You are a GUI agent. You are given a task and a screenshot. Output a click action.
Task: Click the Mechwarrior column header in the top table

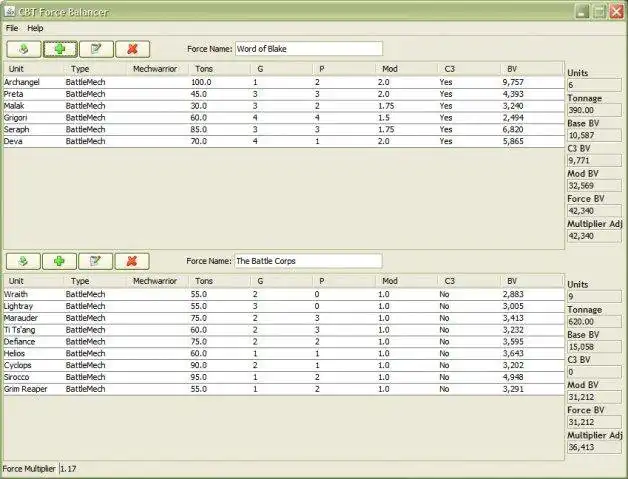[157, 69]
